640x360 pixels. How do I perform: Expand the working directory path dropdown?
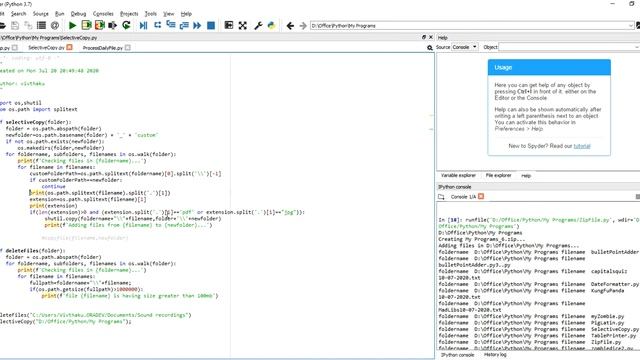[x=631, y=26]
